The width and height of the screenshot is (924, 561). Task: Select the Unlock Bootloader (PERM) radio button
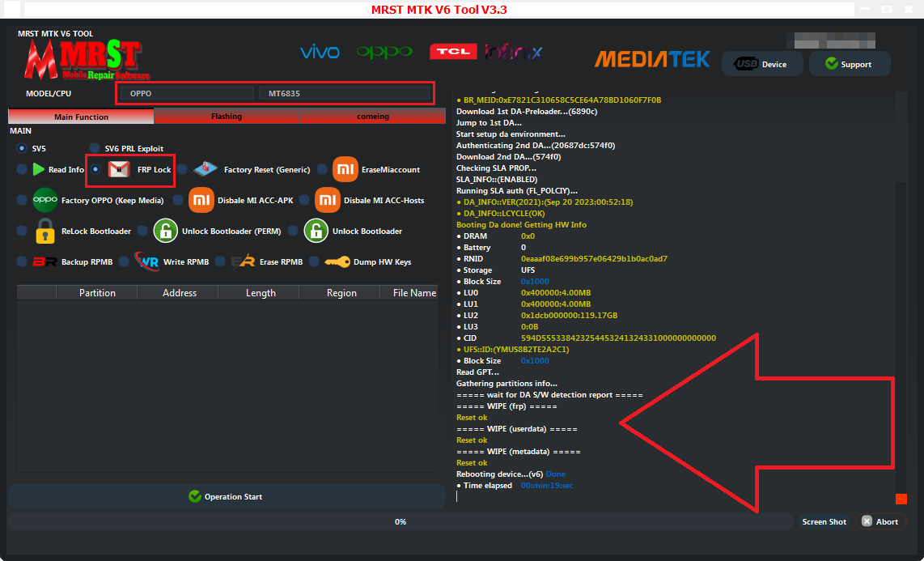click(142, 231)
